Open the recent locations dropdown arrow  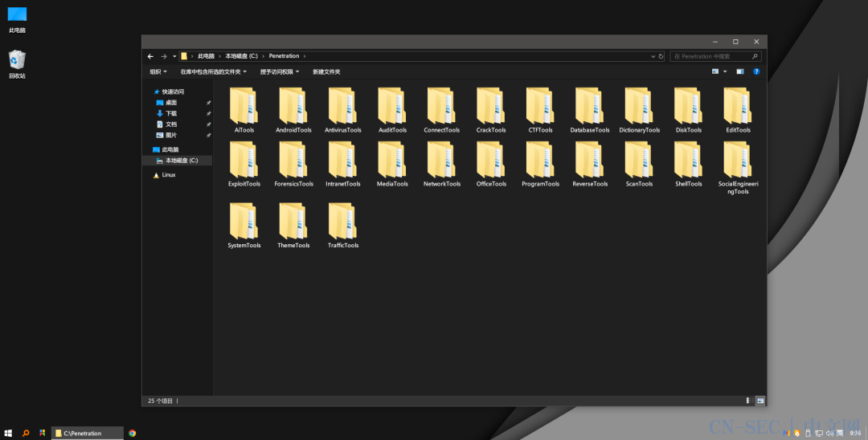(x=174, y=56)
